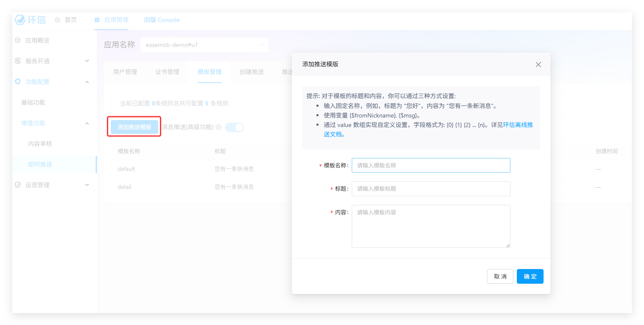Click the 首页 home icon
Viewport: 644px width, 325px height.
click(57, 20)
